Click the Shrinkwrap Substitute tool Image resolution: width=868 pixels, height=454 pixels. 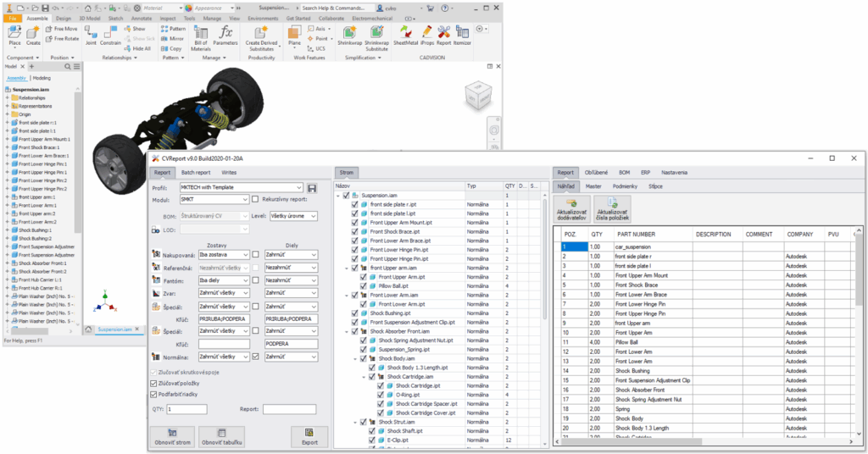click(376, 38)
